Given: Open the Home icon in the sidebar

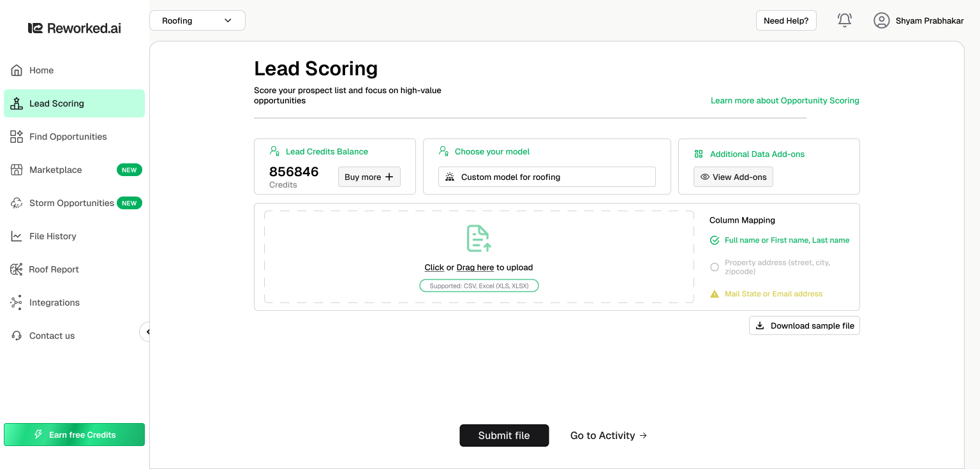Looking at the screenshot, I should click(16, 70).
